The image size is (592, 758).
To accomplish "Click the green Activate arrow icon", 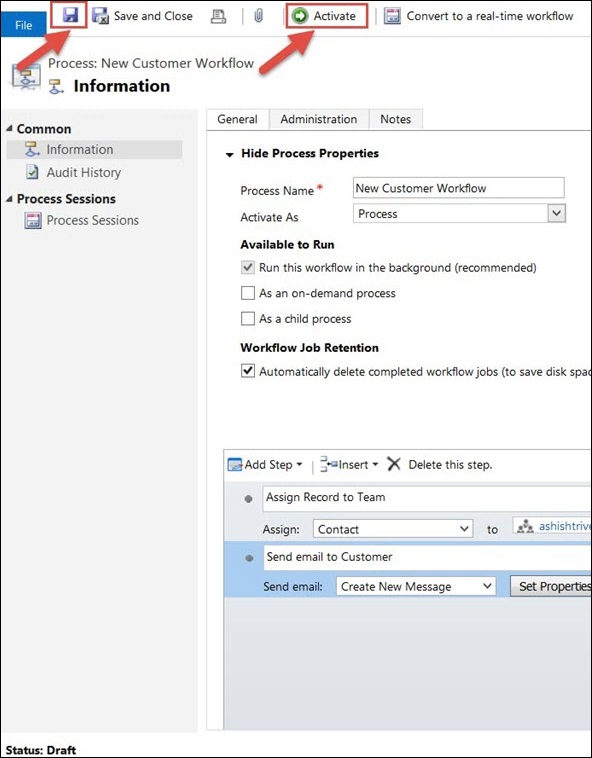I will [x=300, y=16].
